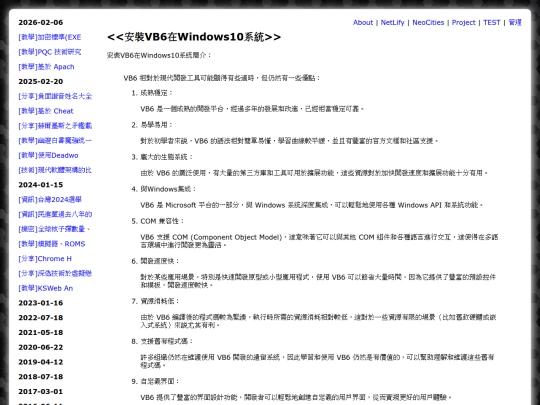The width and height of the screenshot is (540, 405).
Task: Open the first [分享] article under 2025-02-20
Action: tap(55, 96)
